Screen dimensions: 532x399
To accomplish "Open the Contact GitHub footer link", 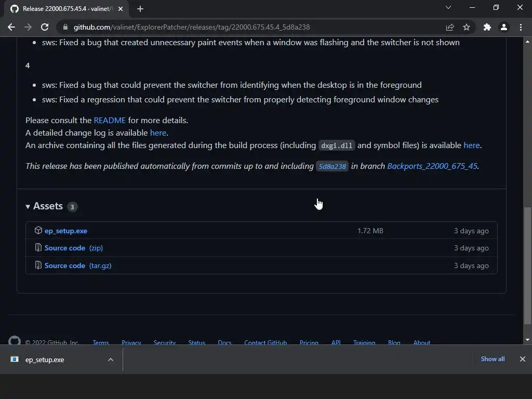I will (265, 342).
